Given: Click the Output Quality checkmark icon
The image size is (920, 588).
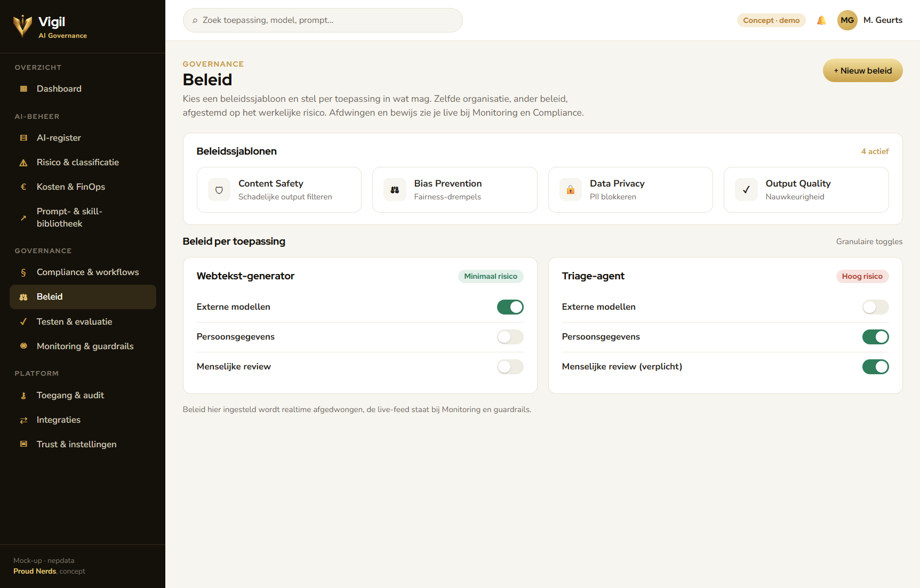Looking at the screenshot, I should click(746, 190).
